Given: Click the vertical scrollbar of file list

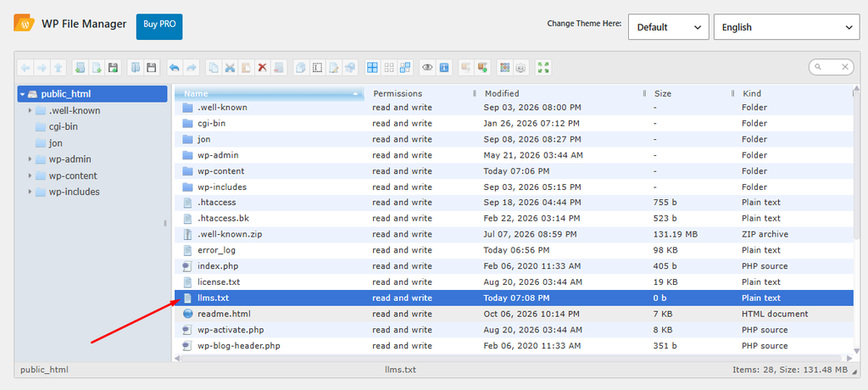Looking at the screenshot, I should pos(857,166).
